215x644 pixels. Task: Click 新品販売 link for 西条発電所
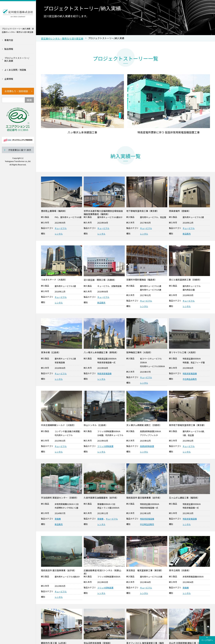pyautogui.click(x=187, y=234)
